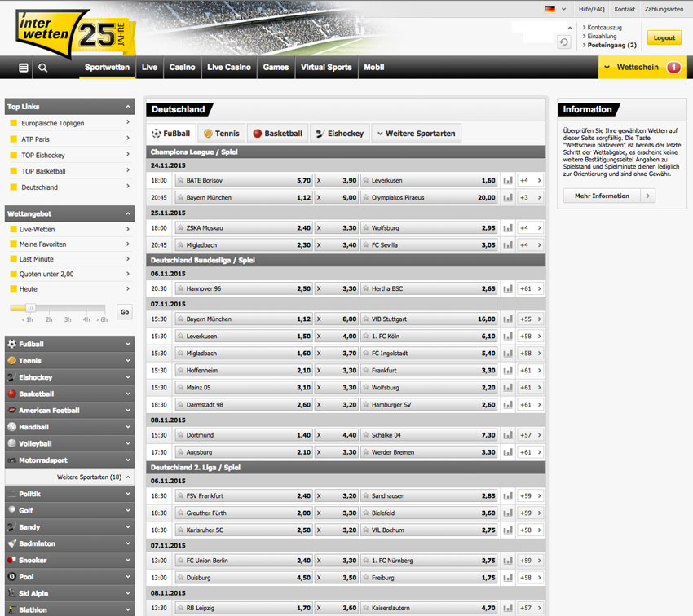This screenshot has height=616, width=693.
Task: Click the Badminton shuttlecock icon in sidebar
Action: tap(12, 543)
